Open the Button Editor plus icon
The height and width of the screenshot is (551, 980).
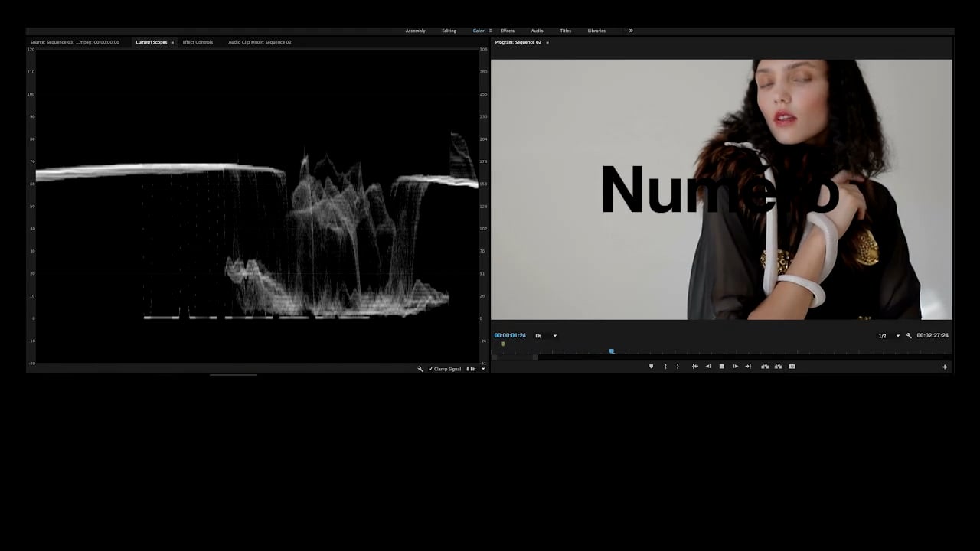click(945, 367)
